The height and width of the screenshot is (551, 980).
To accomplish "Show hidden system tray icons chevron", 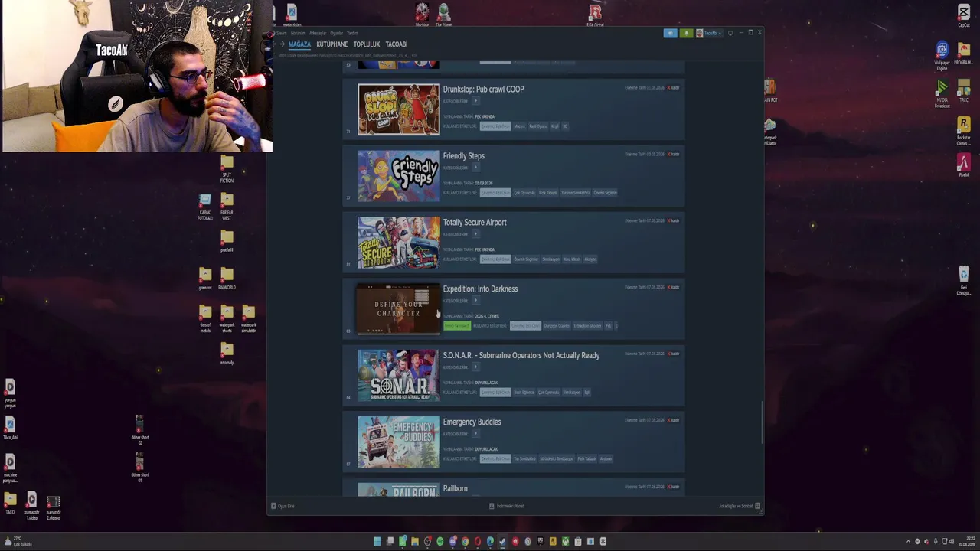I will coord(907,542).
